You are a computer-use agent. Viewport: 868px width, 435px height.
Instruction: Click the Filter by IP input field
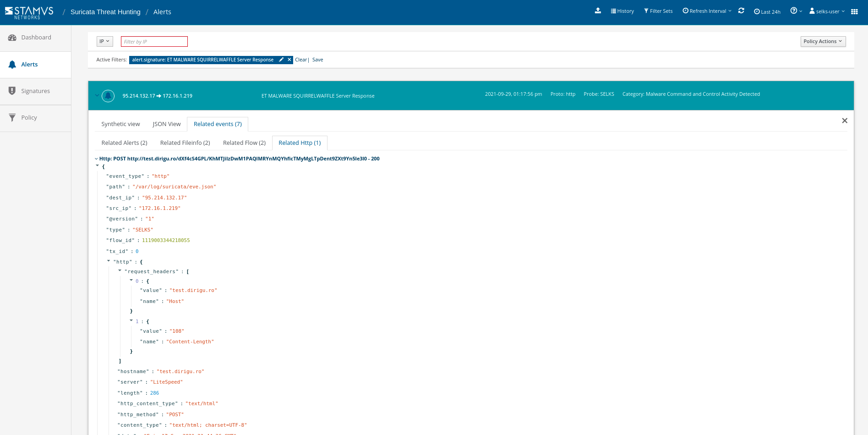tap(154, 41)
